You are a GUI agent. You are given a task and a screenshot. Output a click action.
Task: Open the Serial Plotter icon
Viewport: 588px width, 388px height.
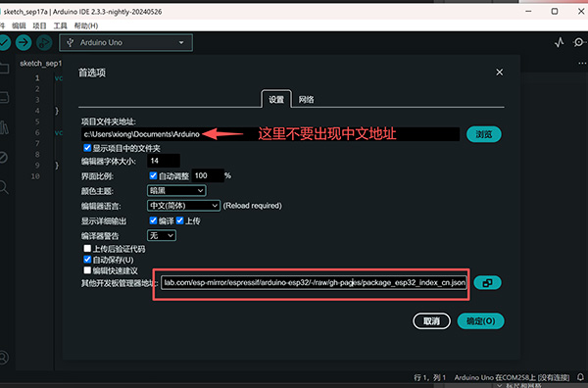[560, 42]
